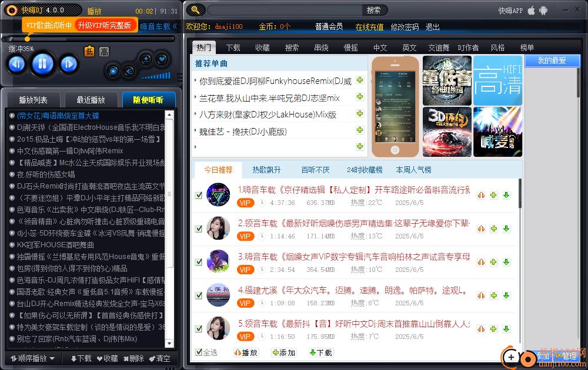The image size is (588, 370).
Task: Switch to 最近播放 recent tab
Action: pos(91,100)
